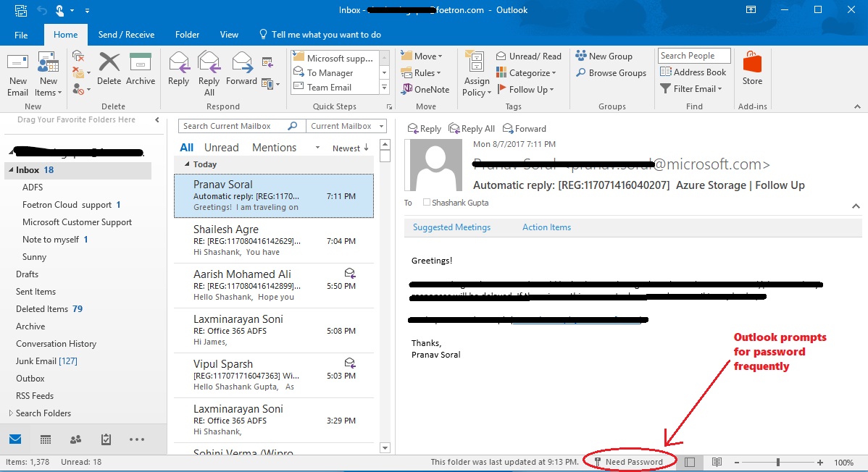Screen dimensions: 868x472
Task: Open the Store add-ins
Action: click(752, 68)
